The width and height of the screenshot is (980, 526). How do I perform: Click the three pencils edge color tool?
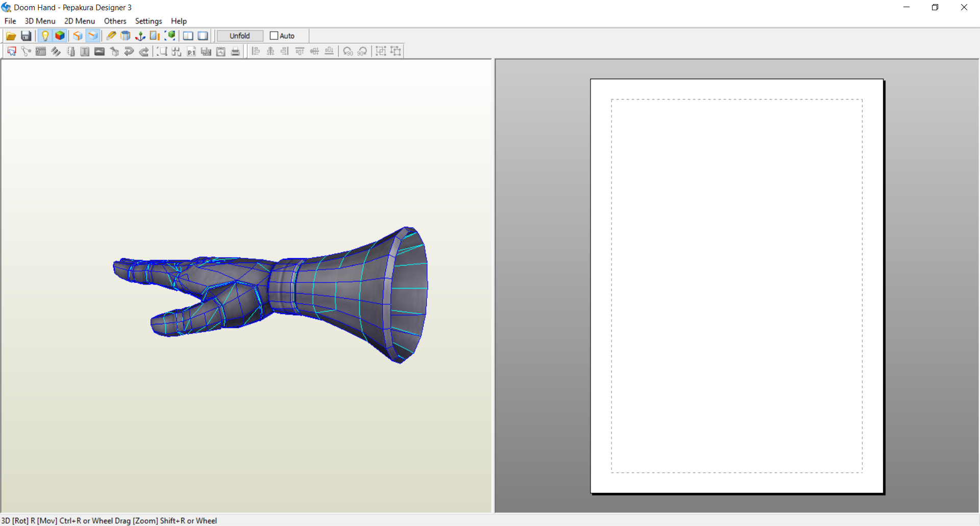56,51
